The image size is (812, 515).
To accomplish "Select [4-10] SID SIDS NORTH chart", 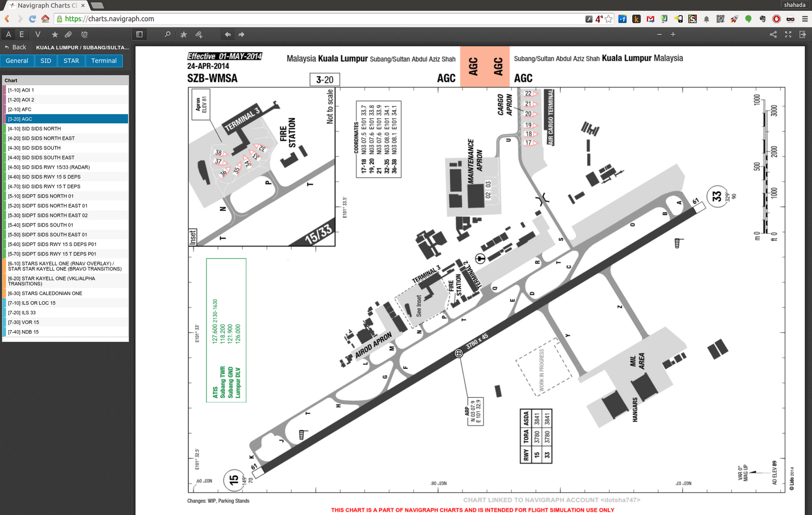I will click(x=35, y=129).
